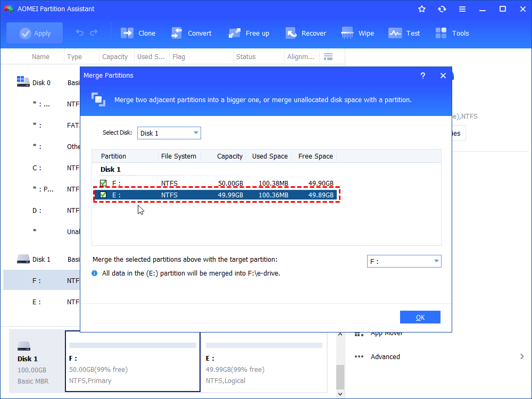Image resolution: width=532 pixels, height=399 pixels.
Task: Click the App Mover icon
Action: click(x=359, y=335)
